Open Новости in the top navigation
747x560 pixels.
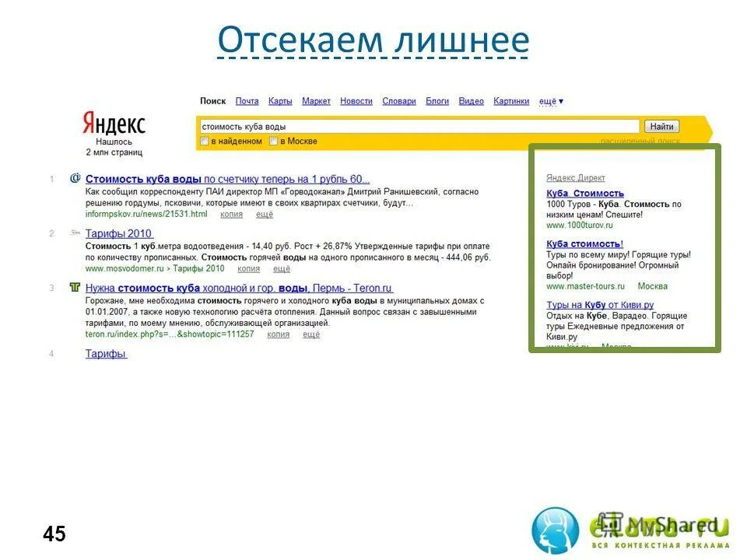pyautogui.click(x=356, y=101)
